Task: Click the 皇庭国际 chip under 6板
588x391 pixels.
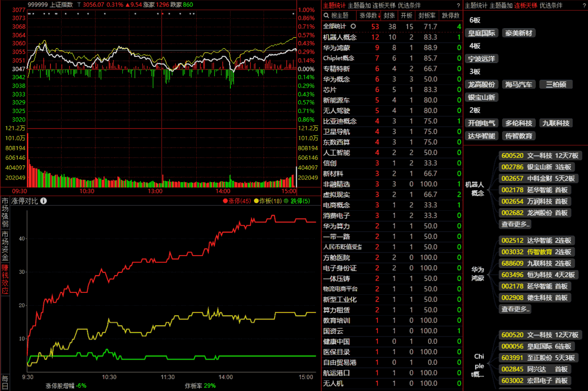Action: click(x=481, y=33)
